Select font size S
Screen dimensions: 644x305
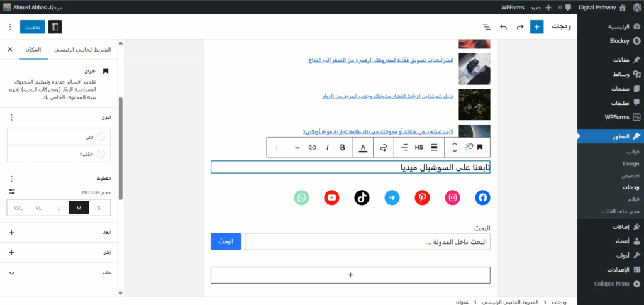pos(99,208)
